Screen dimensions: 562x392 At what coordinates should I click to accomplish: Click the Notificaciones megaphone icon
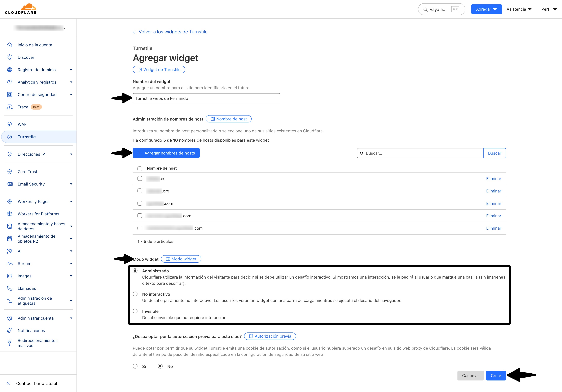coord(10,331)
